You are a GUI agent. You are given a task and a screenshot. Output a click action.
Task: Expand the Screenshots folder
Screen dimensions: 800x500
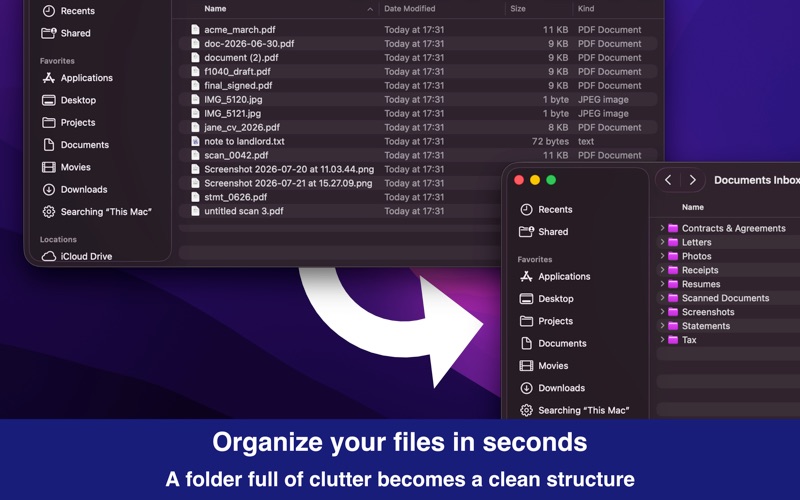click(662, 312)
